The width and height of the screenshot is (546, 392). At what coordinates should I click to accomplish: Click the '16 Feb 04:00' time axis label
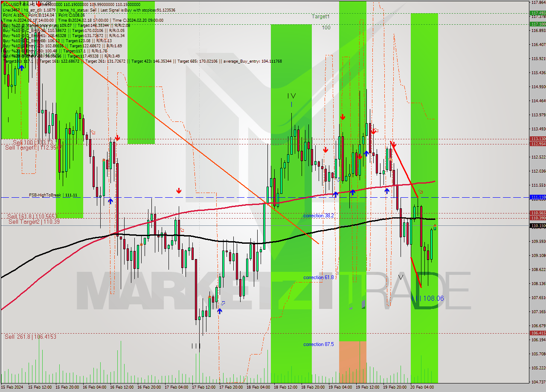(94, 387)
